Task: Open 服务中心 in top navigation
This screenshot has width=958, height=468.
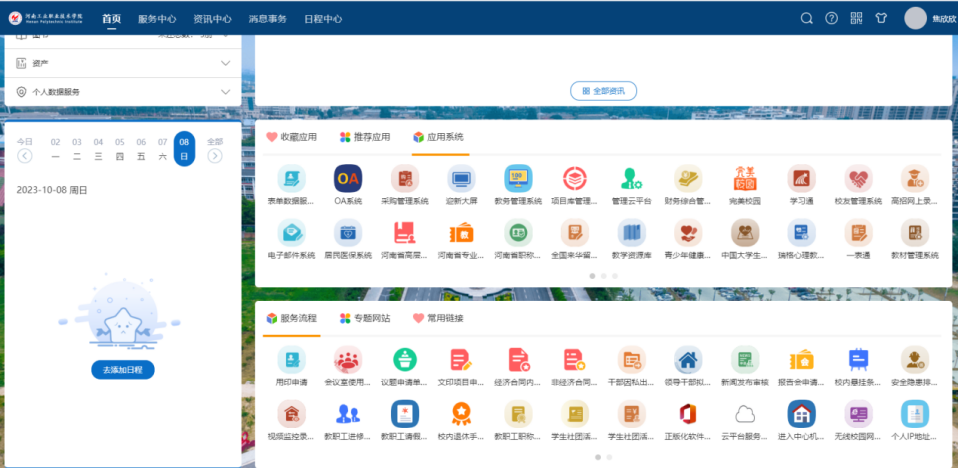Action: [x=157, y=18]
